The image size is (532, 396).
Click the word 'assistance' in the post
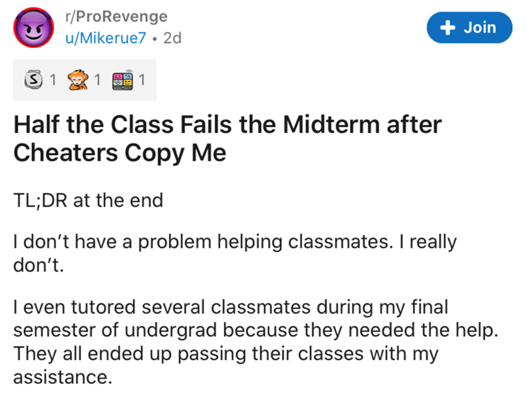point(63,377)
